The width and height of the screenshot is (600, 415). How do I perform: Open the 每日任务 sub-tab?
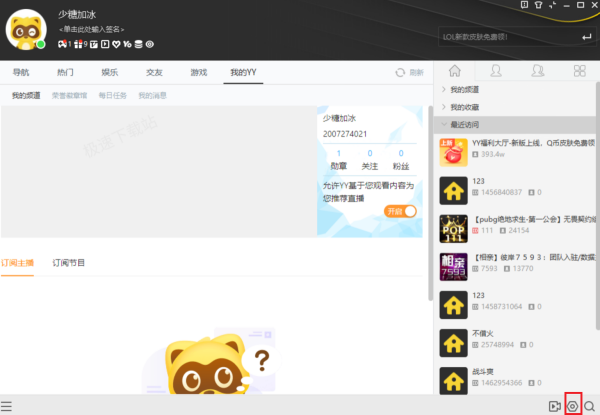click(113, 96)
